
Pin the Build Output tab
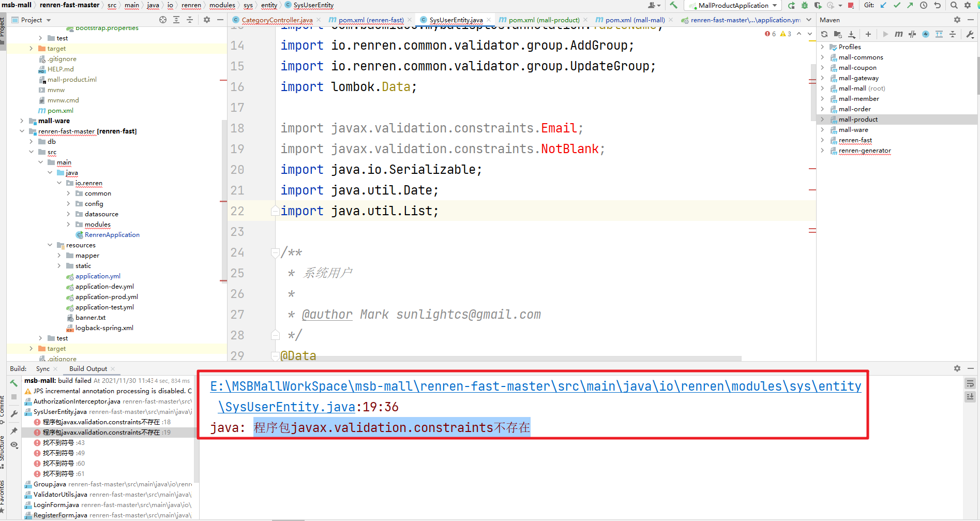14,431
